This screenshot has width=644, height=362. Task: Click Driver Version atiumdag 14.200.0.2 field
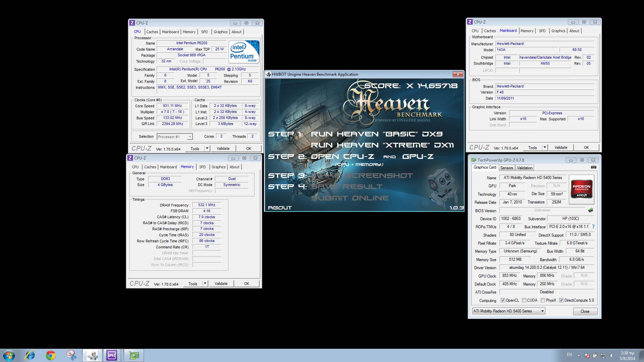coord(547,267)
